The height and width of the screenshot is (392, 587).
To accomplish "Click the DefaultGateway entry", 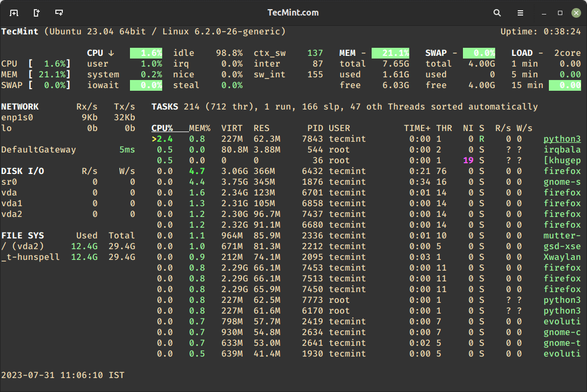I will point(39,150).
